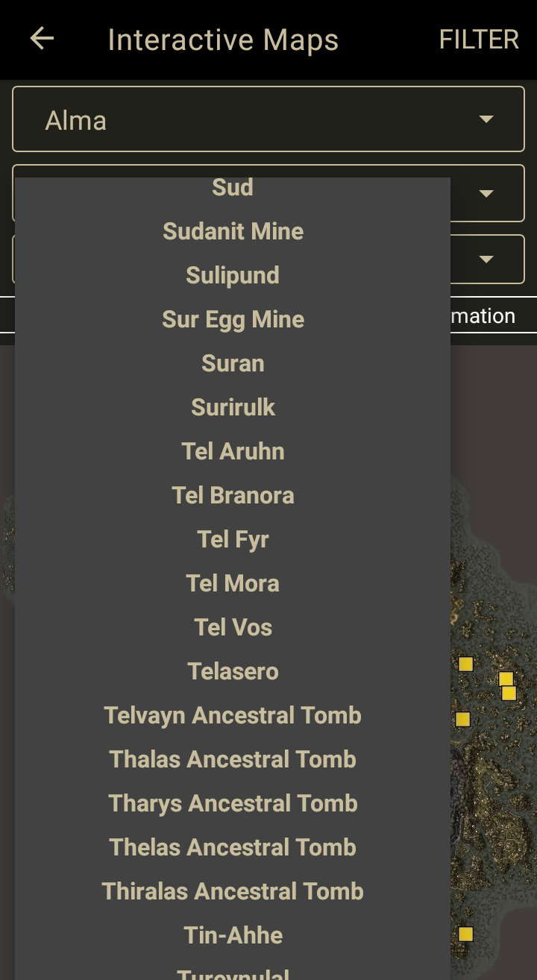Pick Tin-Ahhe from the list
537x980 pixels.
[233, 935]
